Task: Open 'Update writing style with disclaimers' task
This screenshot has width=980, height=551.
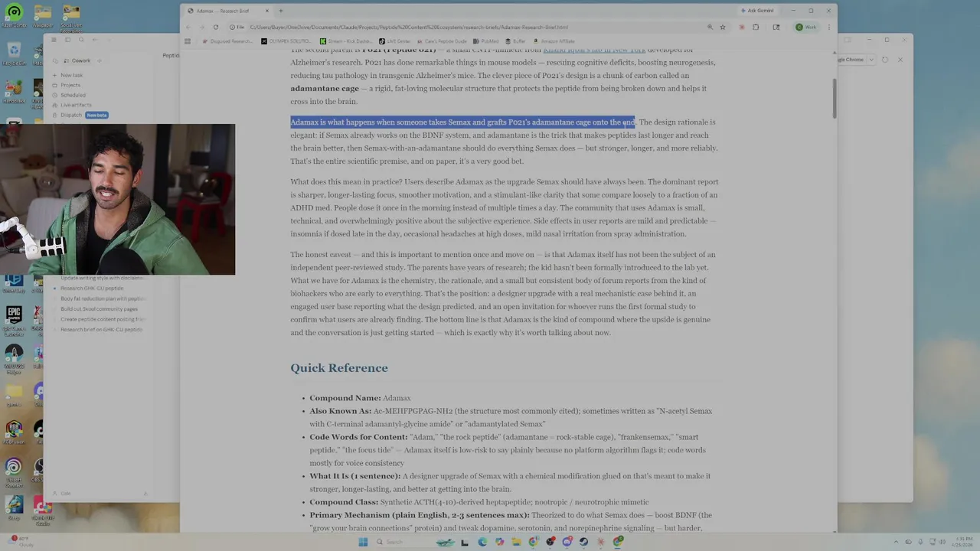Action: [103, 278]
